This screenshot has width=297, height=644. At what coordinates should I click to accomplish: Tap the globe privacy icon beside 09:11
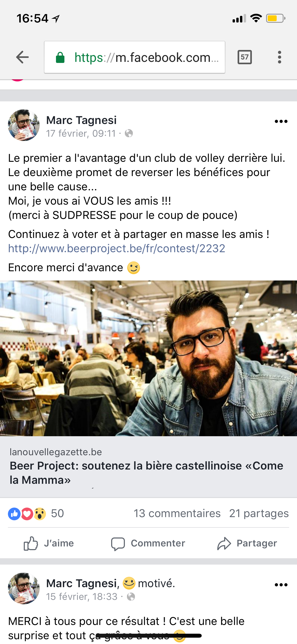tap(129, 133)
